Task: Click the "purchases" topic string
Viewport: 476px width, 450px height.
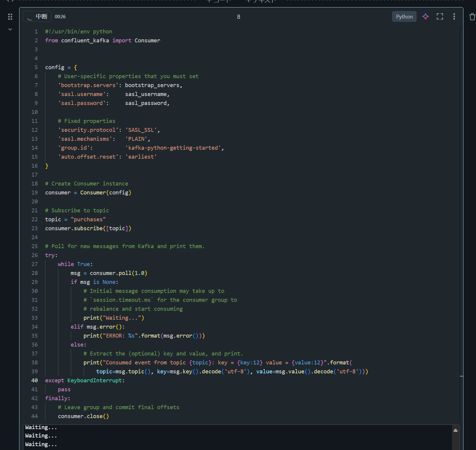Action: pyautogui.click(x=88, y=219)
